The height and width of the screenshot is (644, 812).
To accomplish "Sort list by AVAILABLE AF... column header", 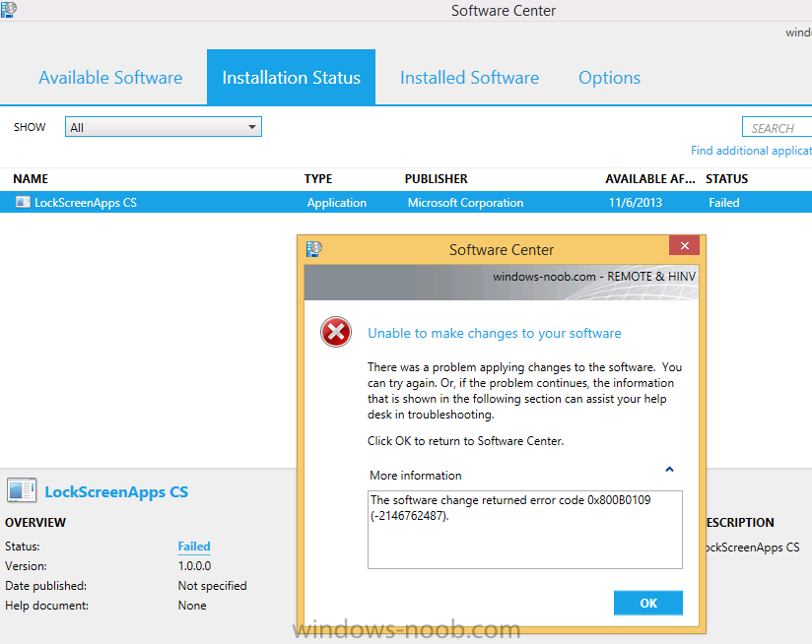I will (650, 179).
